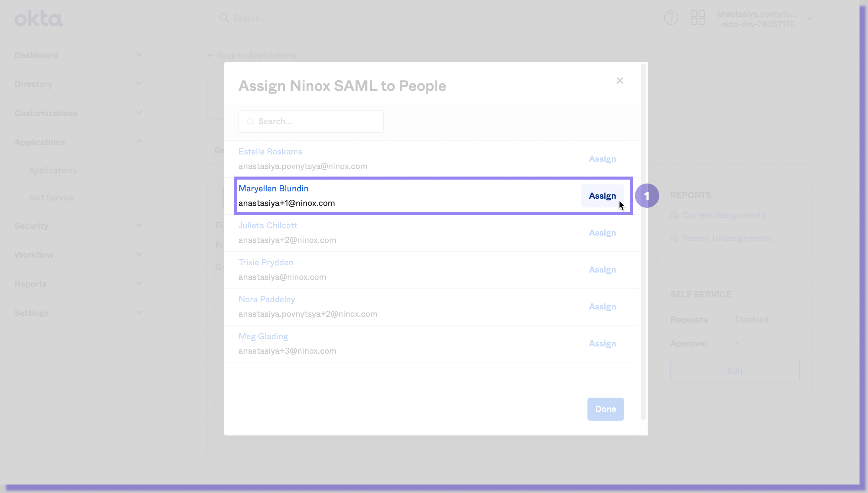The width and height of the screenshot is (868, 493).
Task: Assign Meg Glading to the app
Action: pyautogui.click(x=602, y=343)
